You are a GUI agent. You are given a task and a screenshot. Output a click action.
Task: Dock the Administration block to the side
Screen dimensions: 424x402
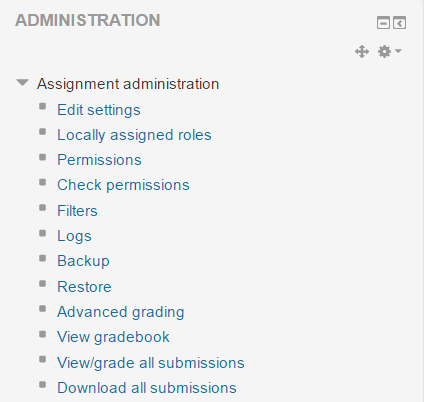point(399,23)
